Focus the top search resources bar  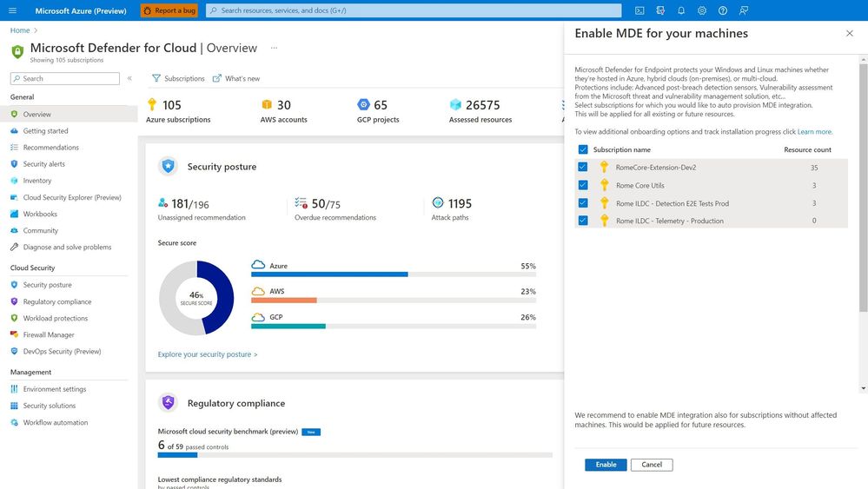click(414, 10)
